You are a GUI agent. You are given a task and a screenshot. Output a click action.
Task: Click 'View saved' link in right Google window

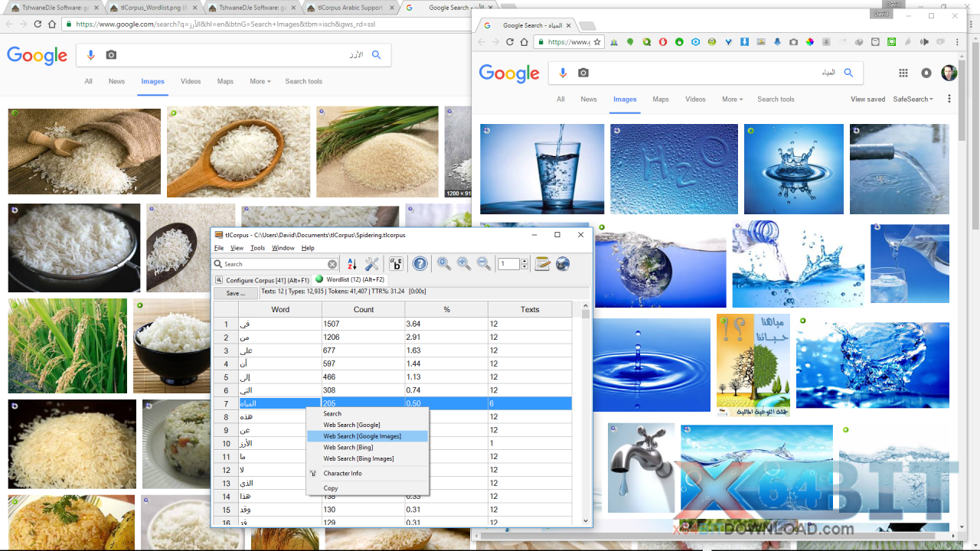(x=867, y=99)
